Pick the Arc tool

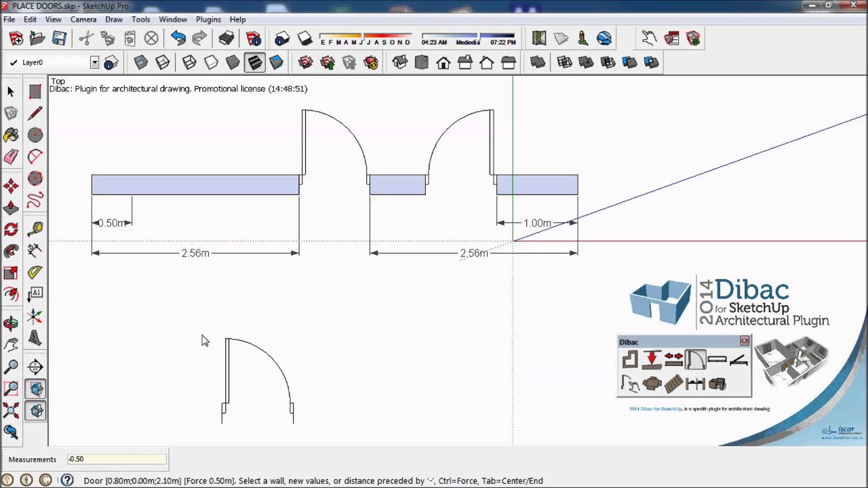pos(35,157)
